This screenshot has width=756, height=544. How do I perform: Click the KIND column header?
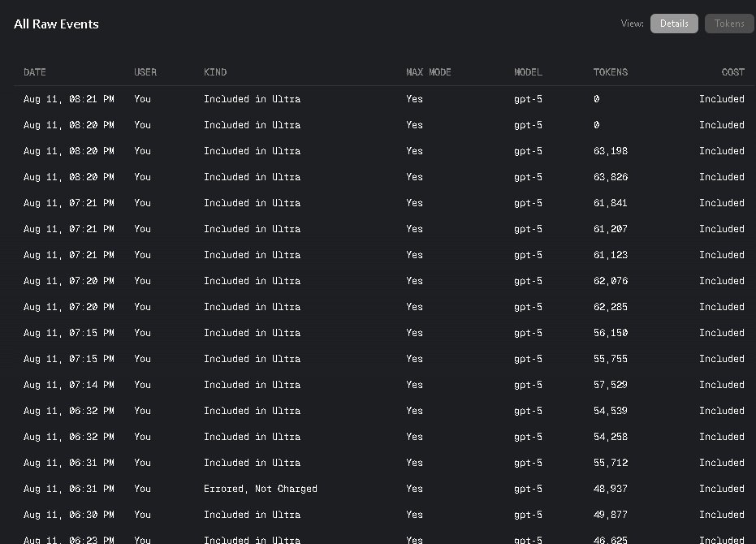coord(215,72)
